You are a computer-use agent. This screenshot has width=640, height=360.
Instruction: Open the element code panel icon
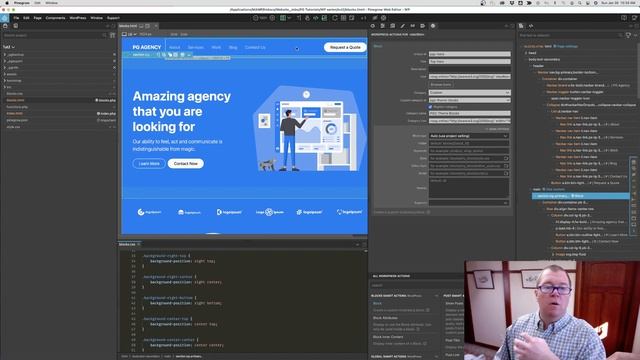[531, 26]
